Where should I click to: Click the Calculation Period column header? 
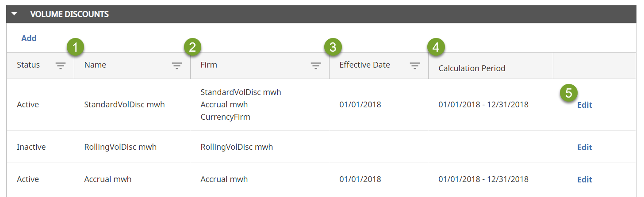pyautogui.click(x=471, y=68)
